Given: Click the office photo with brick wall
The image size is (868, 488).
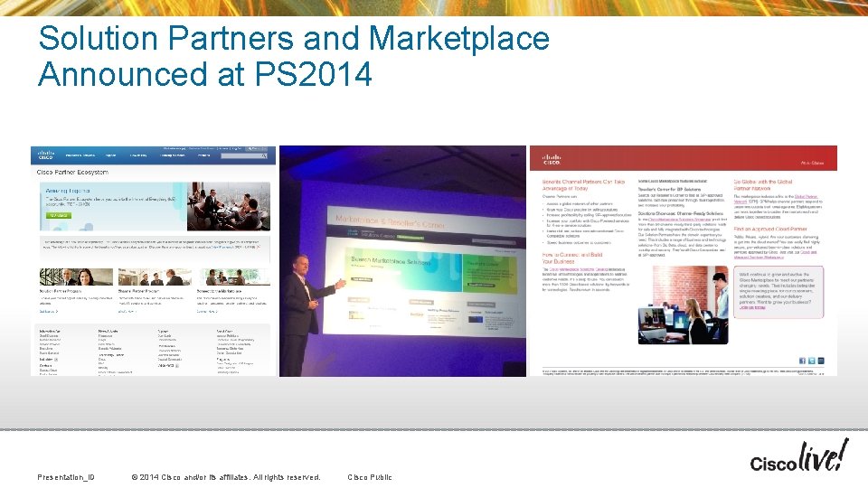Looking at the screenshot, I should [684, 305].
